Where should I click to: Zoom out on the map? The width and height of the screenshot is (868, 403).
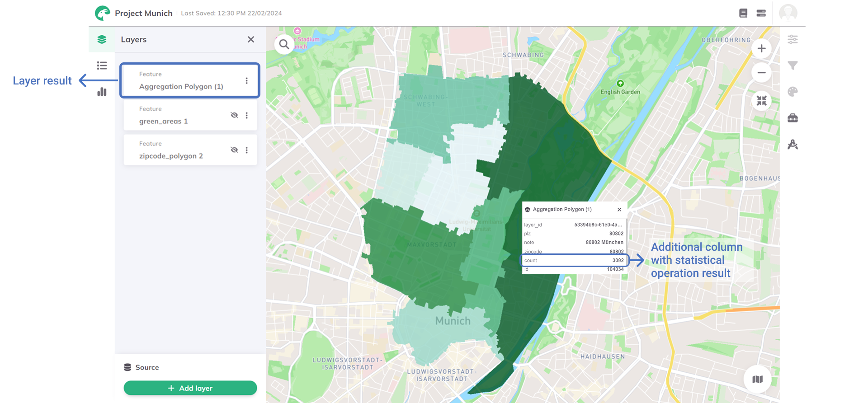point(761,73)
